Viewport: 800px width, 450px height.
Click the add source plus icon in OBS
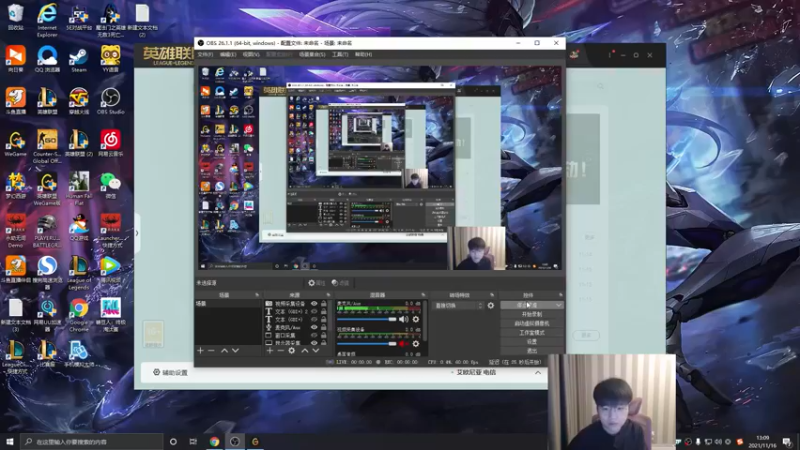point(270,351)
